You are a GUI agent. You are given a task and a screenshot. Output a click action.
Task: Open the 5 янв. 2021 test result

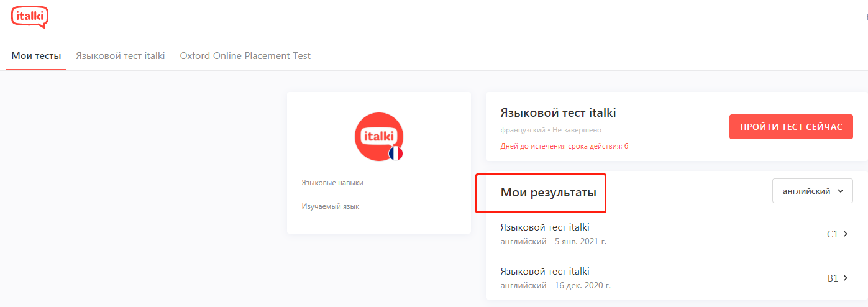coord(677,234)
